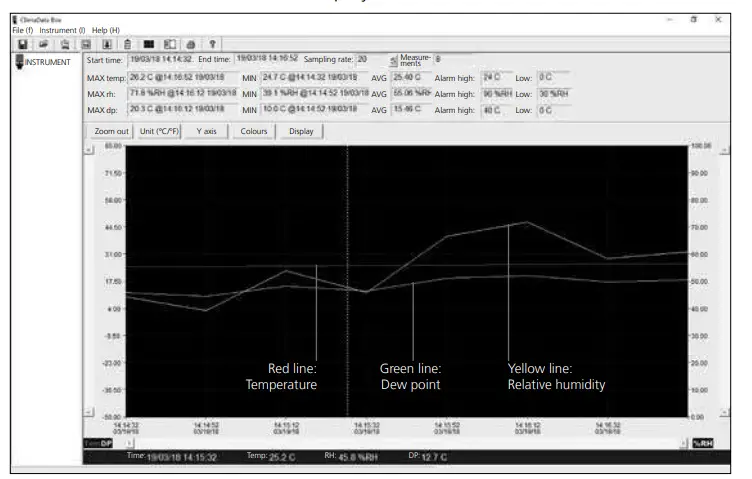Click the third toolbar icon with stacked documents
The image size is (752, 479).
point(65,45)
